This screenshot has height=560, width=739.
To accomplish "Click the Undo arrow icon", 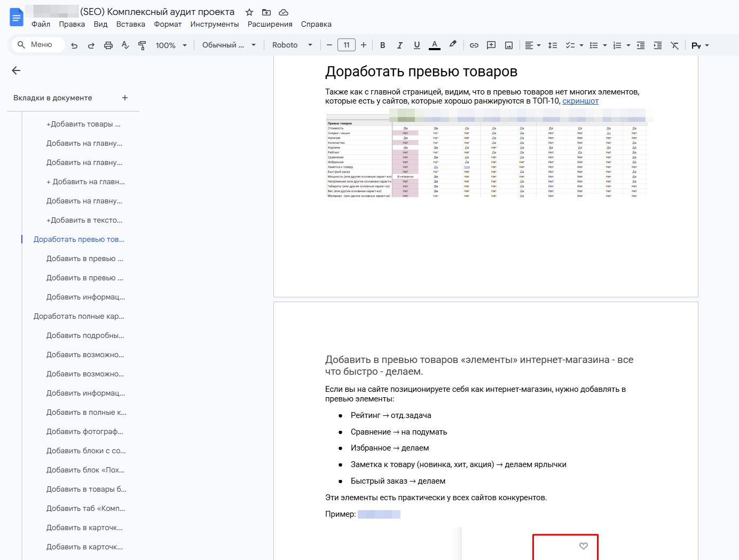I will [74, 45].
